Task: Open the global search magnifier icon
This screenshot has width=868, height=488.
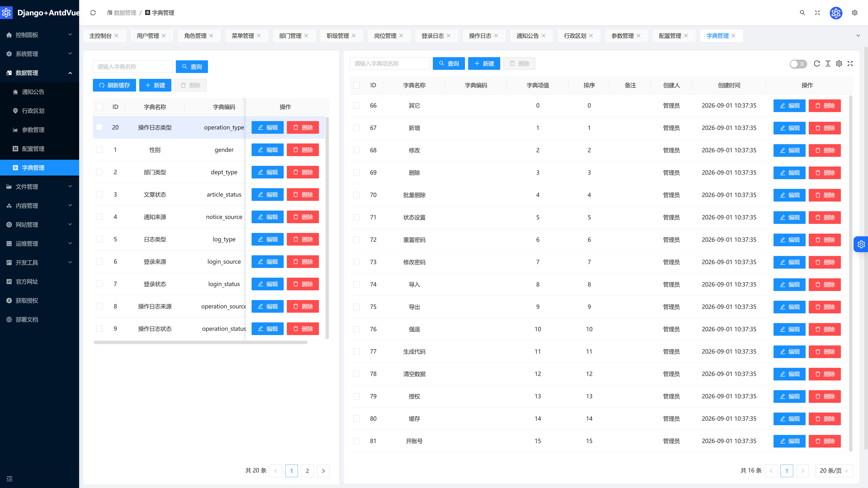Action: point(802,13)
